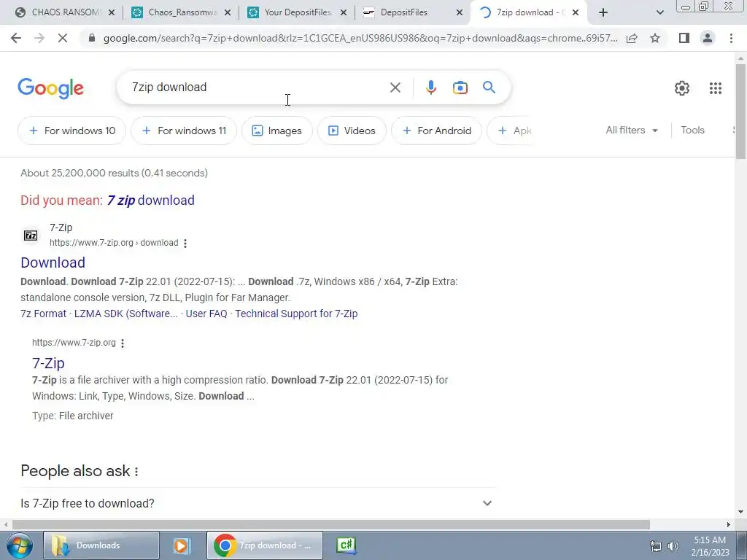The height and width of the screenshot is (560, 747).
Task: Click the Google logo
Action: point(50,88)
